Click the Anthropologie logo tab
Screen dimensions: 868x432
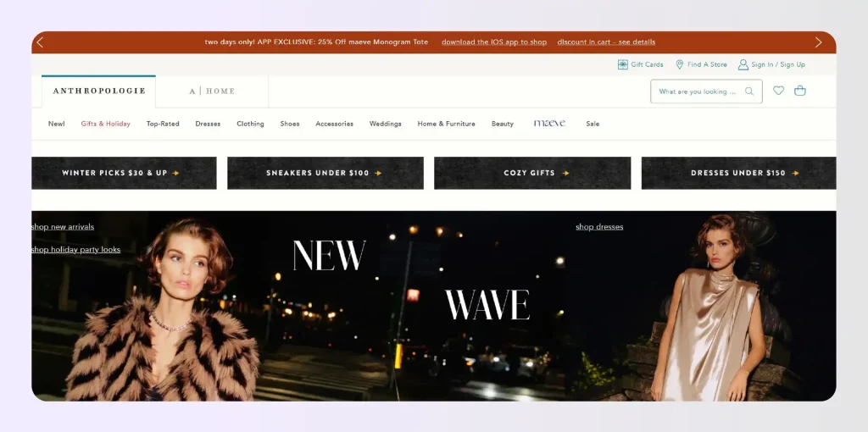point(99,91)
